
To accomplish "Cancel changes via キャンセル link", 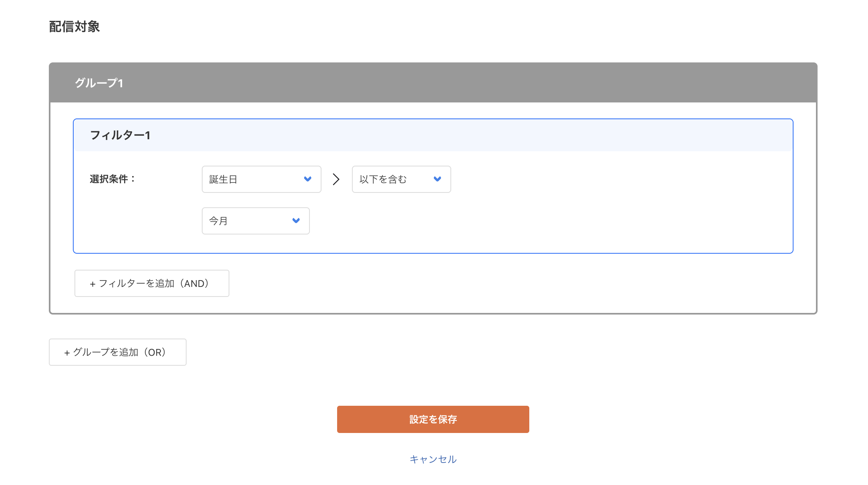I will click(433, 459).
